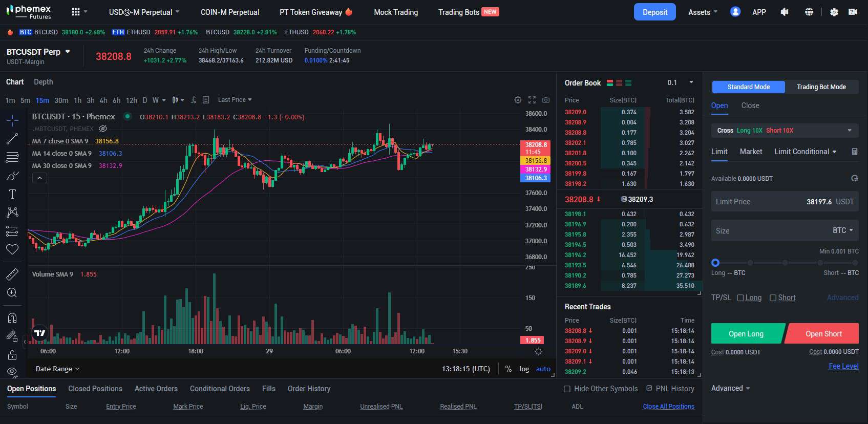Open chart settings gear icon
The image size is (868, 424).
tap(518, 100)
